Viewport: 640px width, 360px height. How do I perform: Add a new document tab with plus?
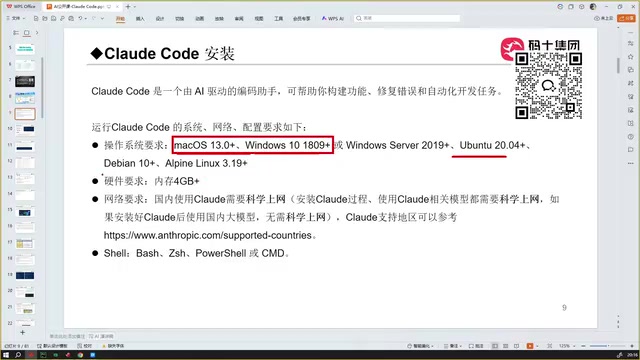pyautogui.click(x=128, y=7)
